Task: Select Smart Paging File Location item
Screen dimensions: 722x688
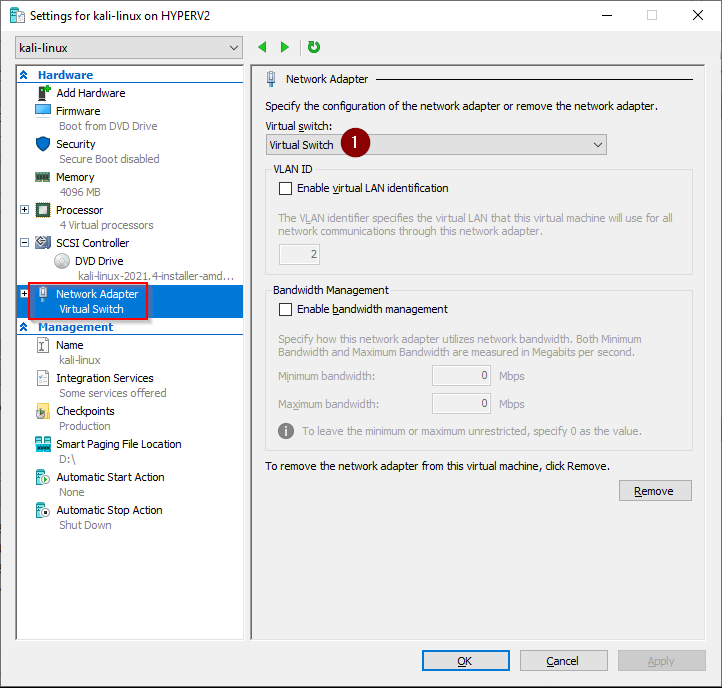Action: pyautogui.click(x=118, y=444)
